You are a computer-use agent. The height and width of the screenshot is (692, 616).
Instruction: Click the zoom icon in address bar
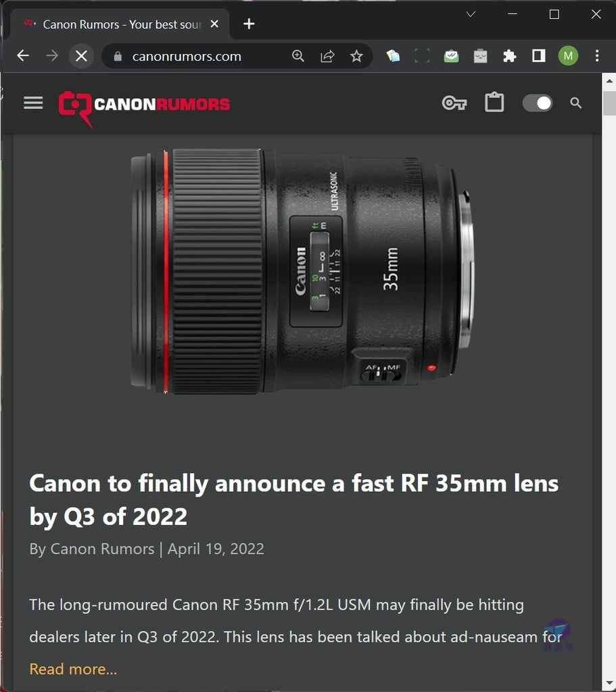click(298, 56)
